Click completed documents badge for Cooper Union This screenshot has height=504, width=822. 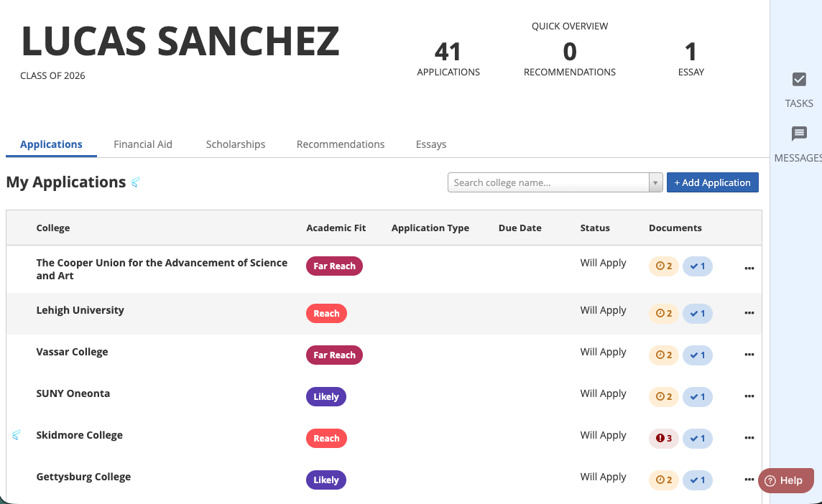(x=698, y=266)
